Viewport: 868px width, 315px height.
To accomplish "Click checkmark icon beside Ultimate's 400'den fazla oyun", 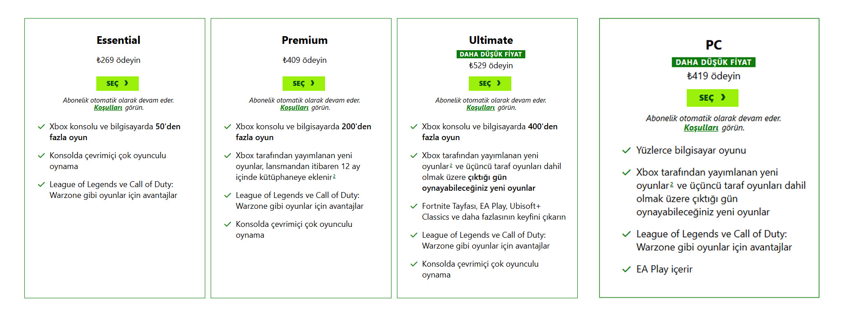I will click(414, 127).
